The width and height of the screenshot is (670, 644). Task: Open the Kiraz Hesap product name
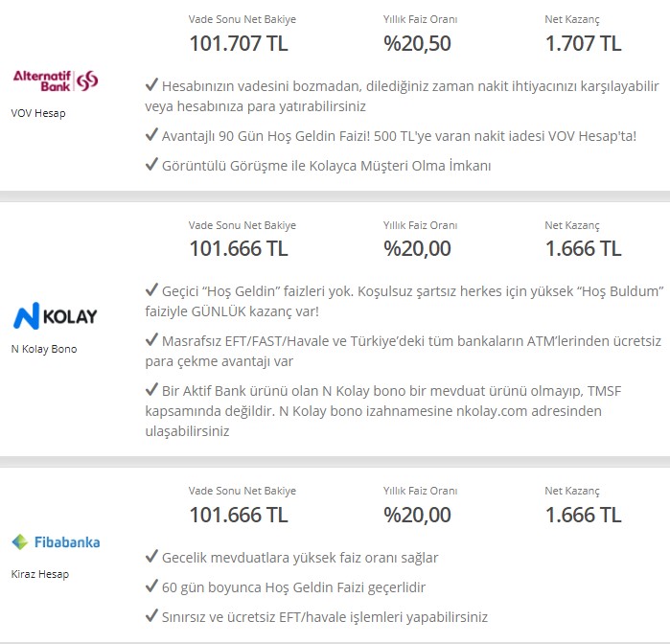click(x=40, y=574)
